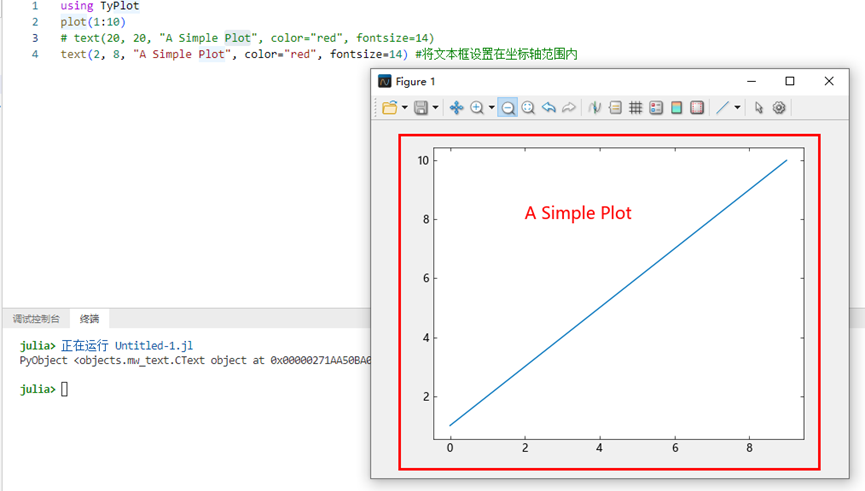Screen dimensions: 865x491
Task: Click x-axis tick label 8
Action: pos(749,448)
